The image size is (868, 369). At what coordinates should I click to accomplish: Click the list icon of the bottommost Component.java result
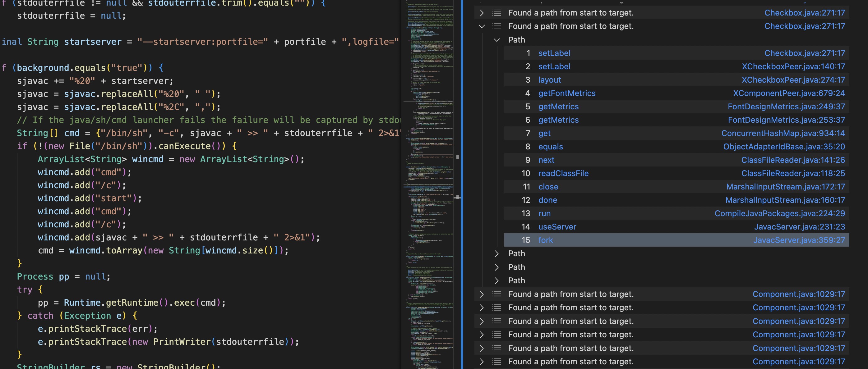pos(497,362)
